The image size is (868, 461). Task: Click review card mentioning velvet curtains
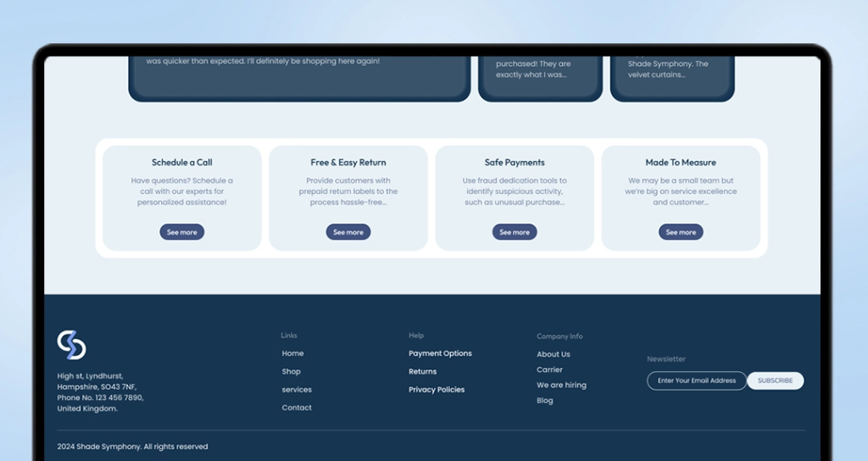coord(672,79)
